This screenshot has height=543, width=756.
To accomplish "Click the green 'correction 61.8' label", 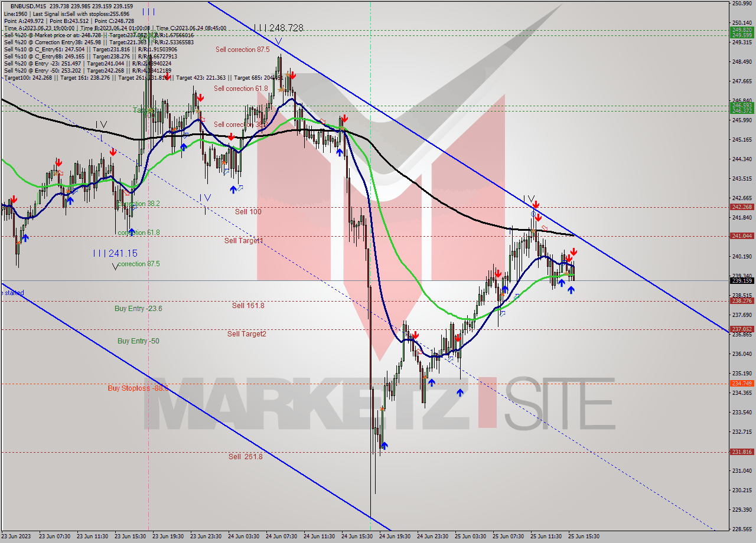I will pos(139,233).
